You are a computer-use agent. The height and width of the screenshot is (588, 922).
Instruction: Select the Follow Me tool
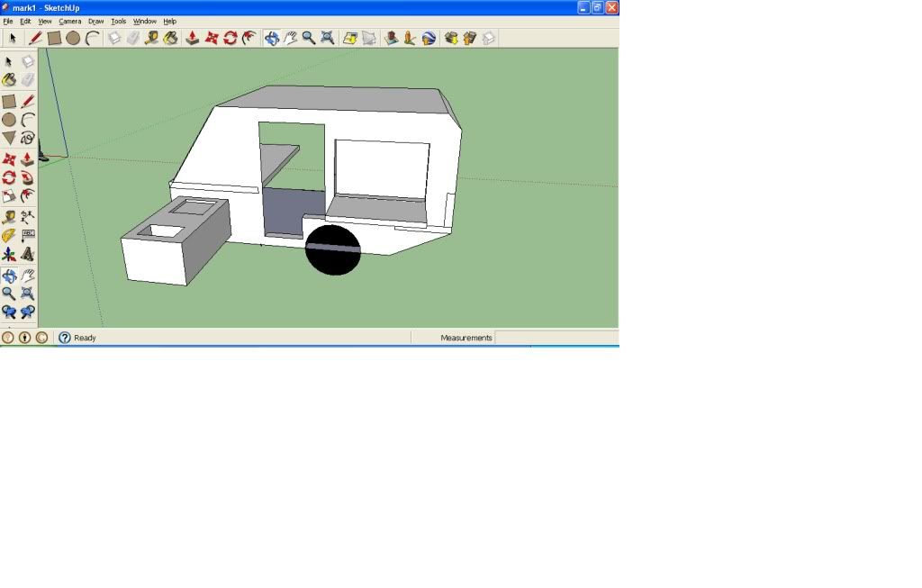tap(28, 177)
